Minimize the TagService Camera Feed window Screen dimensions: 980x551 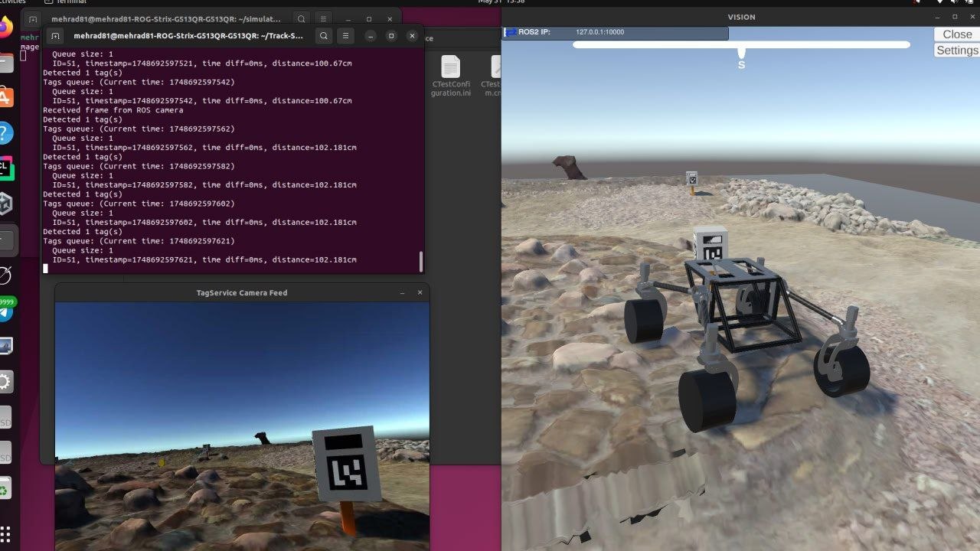coord(402,293)
